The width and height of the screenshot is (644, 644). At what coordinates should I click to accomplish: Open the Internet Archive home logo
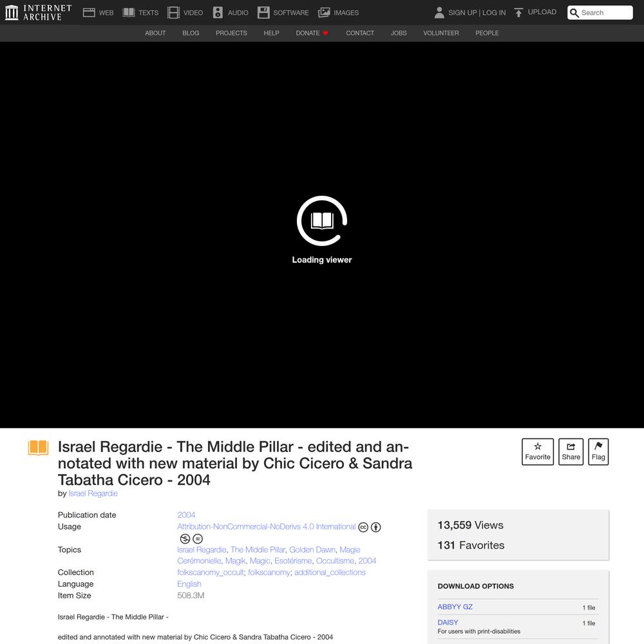click(x=38, y=13)
